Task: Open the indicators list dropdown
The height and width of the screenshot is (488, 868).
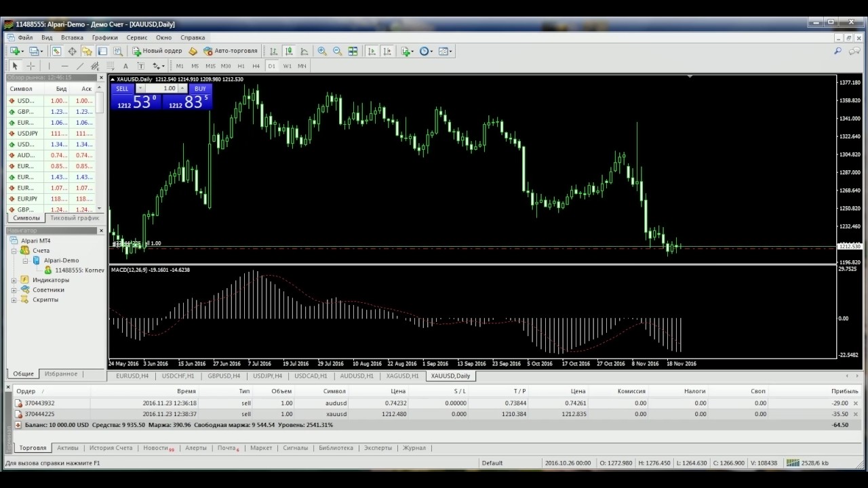Action: click(x=407, y=51)
